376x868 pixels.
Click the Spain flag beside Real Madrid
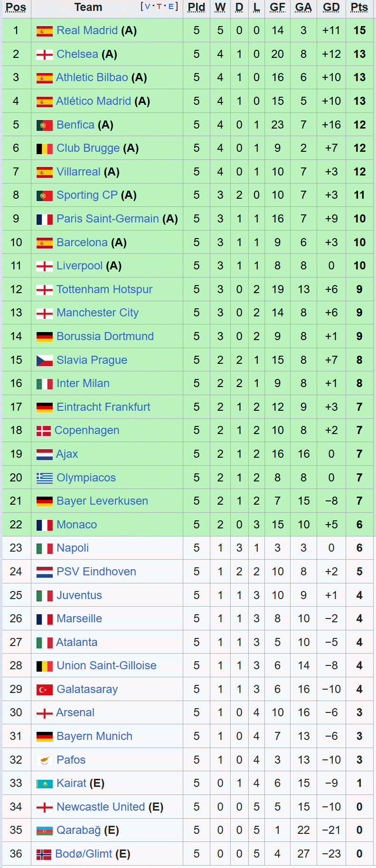coord(45,31)
